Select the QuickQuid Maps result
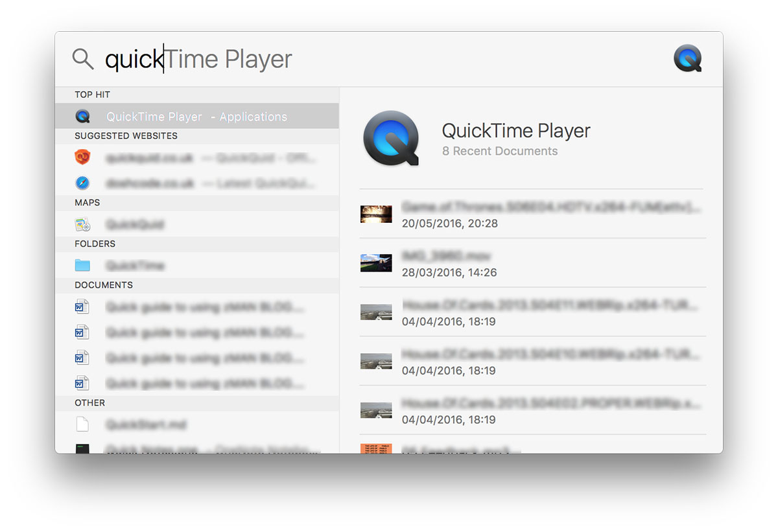Image resolution: width=778 pixels, height=532 pixels. (197, 225)
